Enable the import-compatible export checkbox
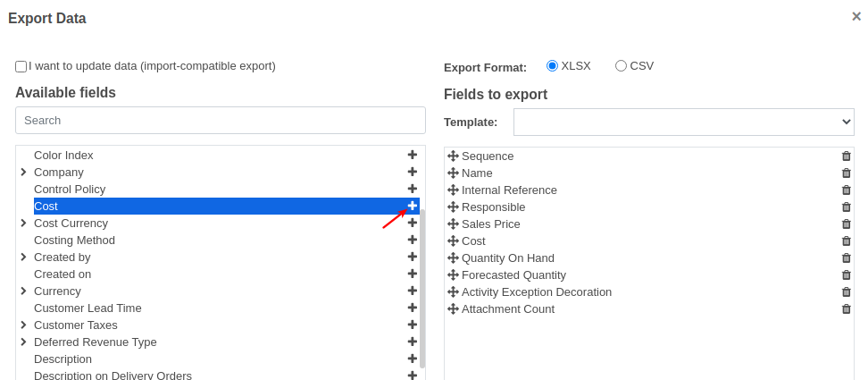 [x=21, y=66]
